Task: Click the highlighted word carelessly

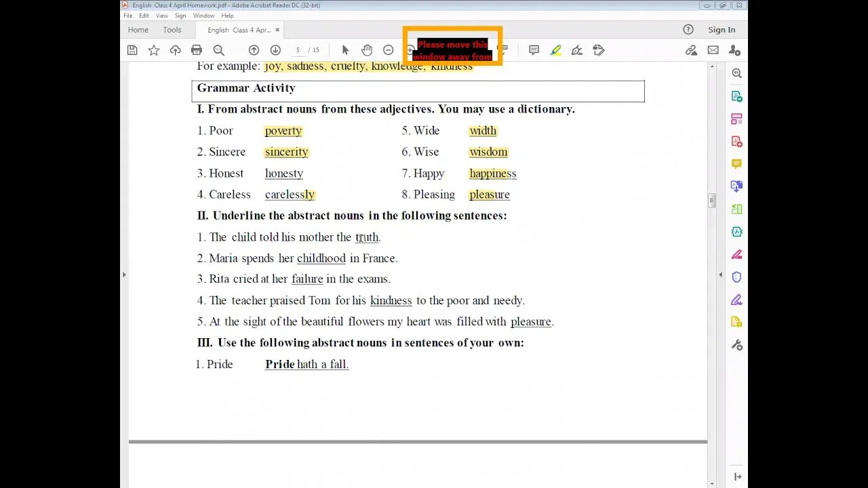Action: tap(290, 195)
